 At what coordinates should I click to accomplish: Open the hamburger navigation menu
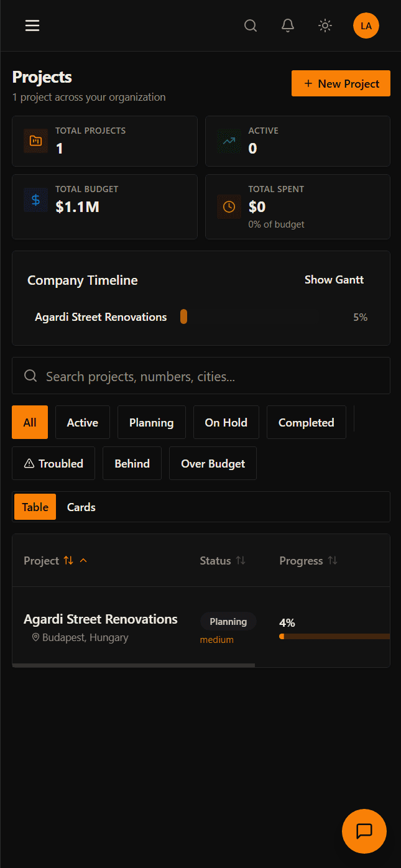(32, 25)
